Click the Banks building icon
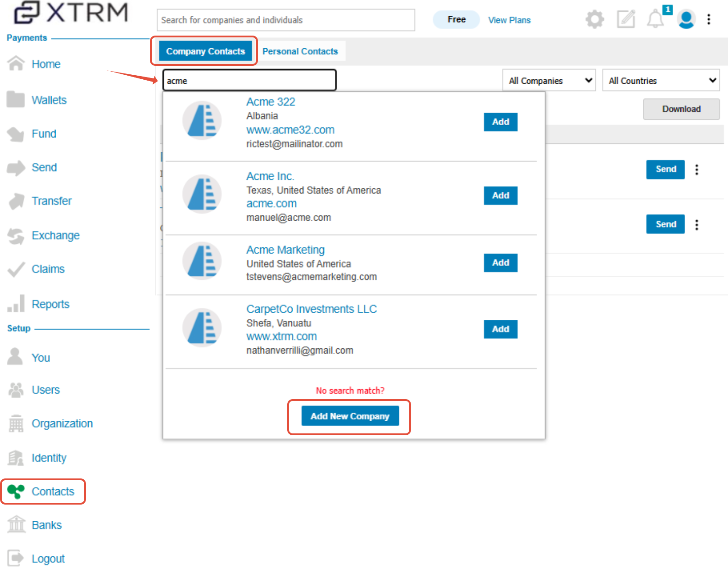 tap(16, 524)
